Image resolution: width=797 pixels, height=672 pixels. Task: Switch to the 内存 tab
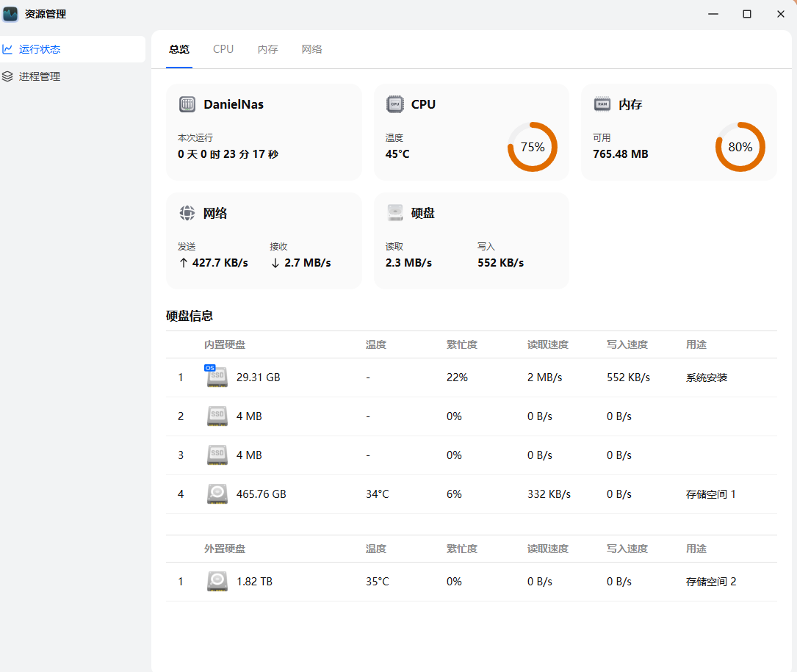pos(268,49)
